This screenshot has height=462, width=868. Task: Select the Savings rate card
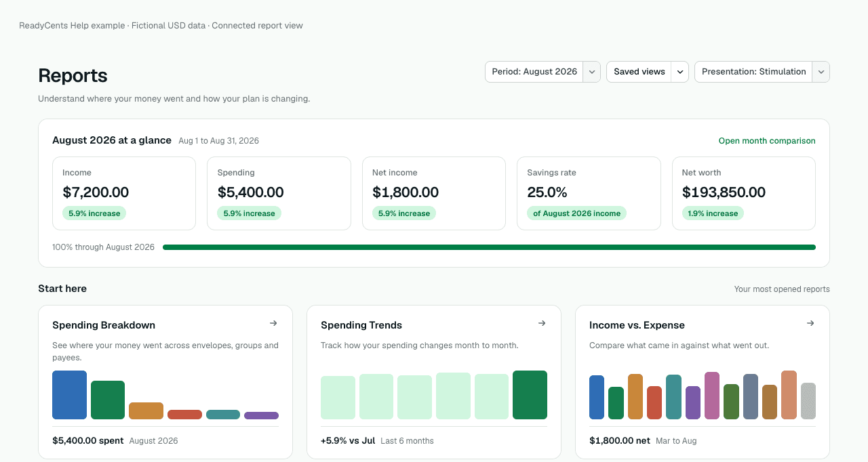589,194
